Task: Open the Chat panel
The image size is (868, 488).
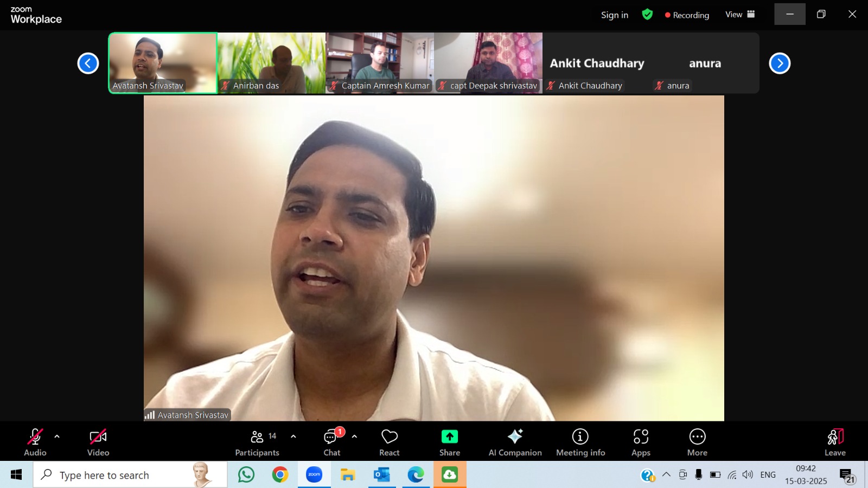Action: (x=331, y=442)
